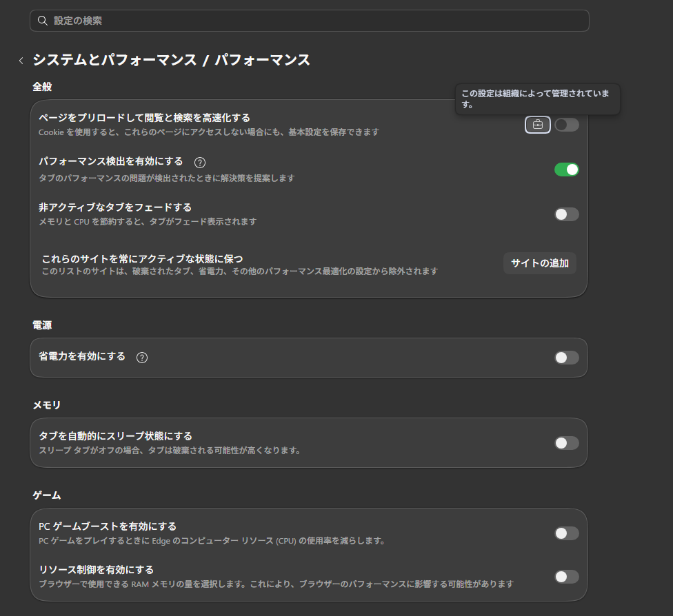Turn off パフォーマンス検出を有効にする switch

(567, 170)
